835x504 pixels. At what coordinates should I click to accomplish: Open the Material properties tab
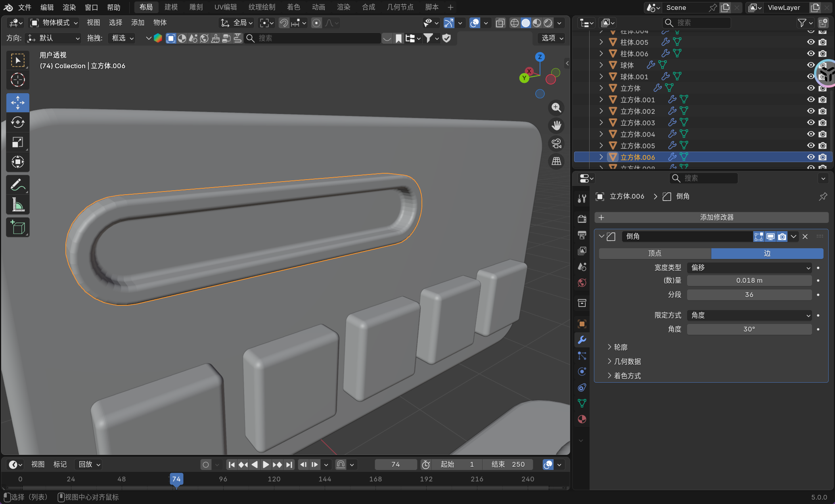coord(582,419)
